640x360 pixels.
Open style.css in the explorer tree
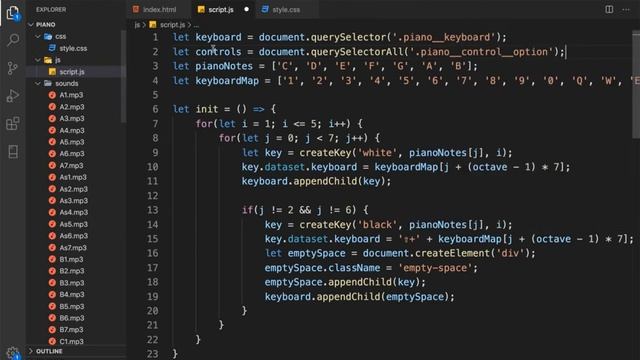(x=73, y=48)
